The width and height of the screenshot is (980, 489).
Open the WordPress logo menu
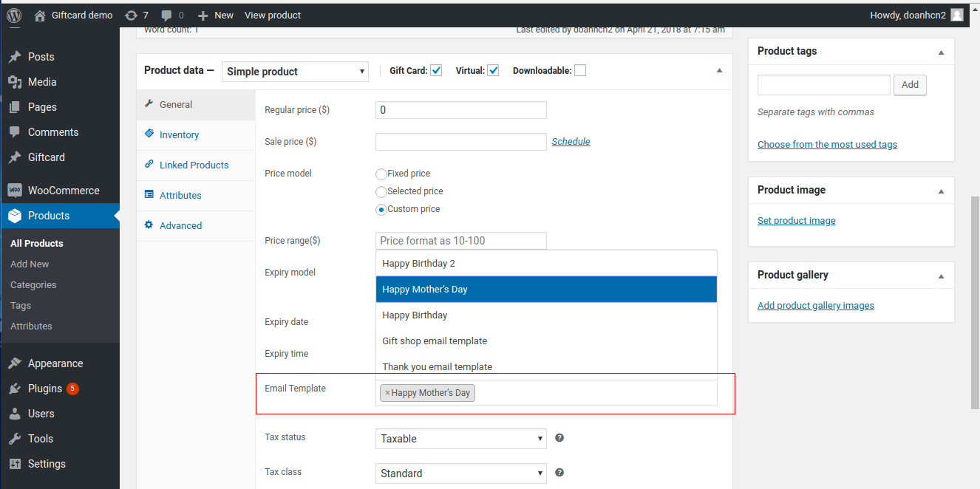[x=13, y=15]
